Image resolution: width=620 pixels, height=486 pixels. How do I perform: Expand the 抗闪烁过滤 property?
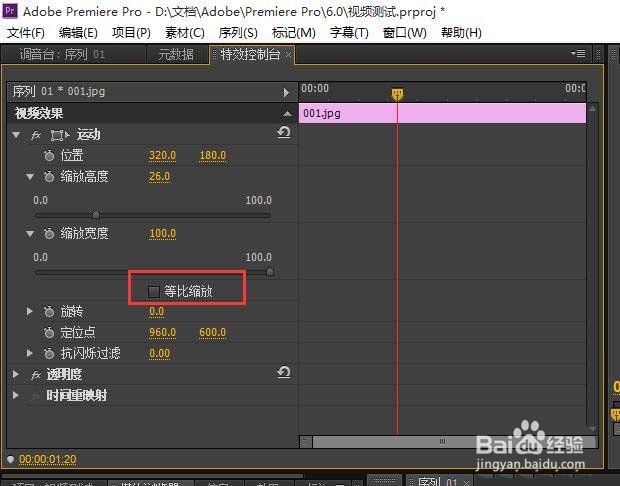click(x=30, y=353)
